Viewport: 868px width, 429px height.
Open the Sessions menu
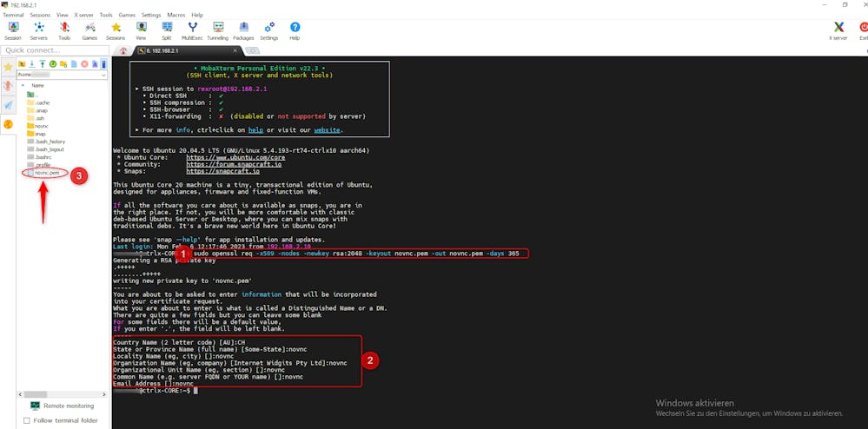40,15
